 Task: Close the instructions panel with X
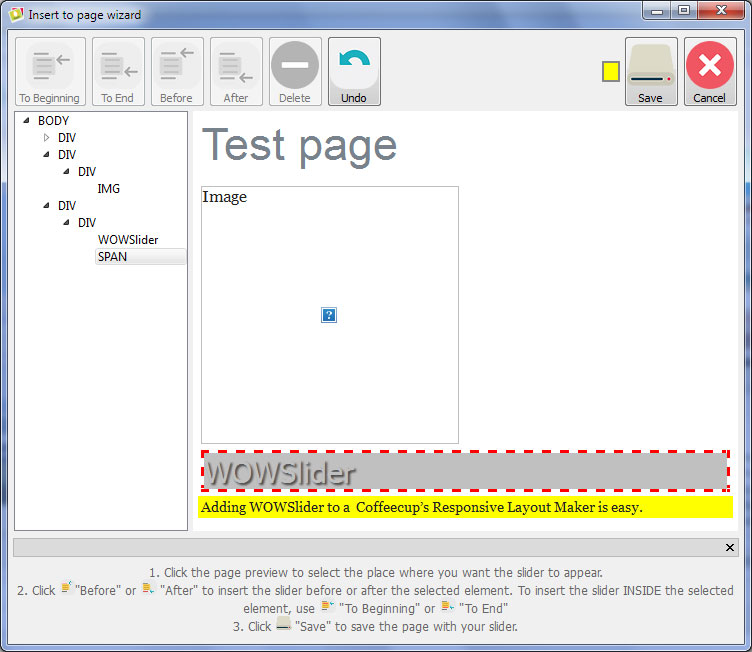tap(729, 547)
